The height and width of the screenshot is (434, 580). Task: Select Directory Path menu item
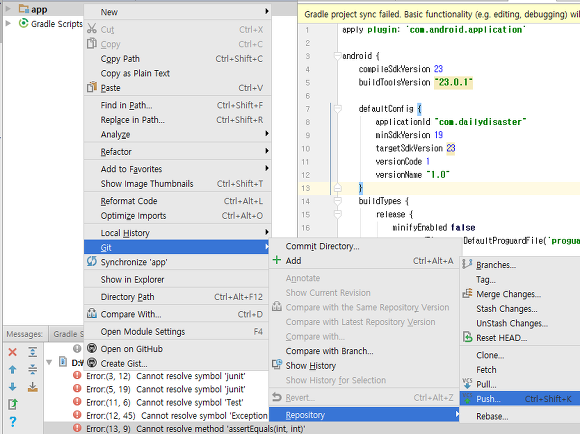tap(176, 297)
